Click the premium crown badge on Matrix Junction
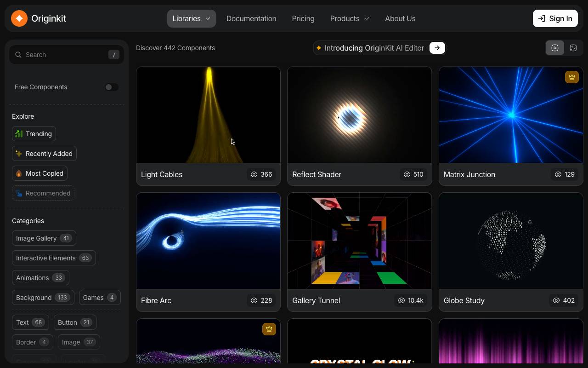 pyautogui.click(x=571, y=77)
